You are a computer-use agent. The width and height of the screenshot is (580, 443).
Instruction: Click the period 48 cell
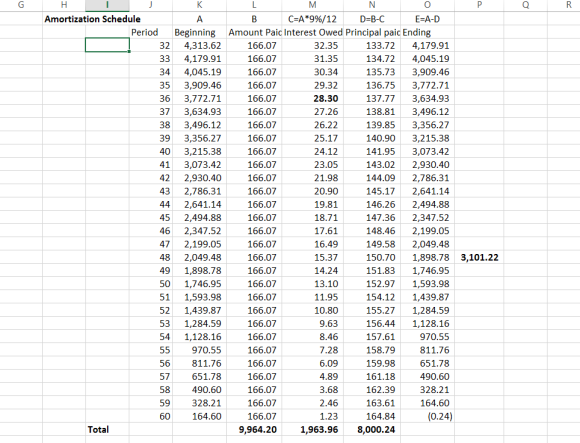151,257
